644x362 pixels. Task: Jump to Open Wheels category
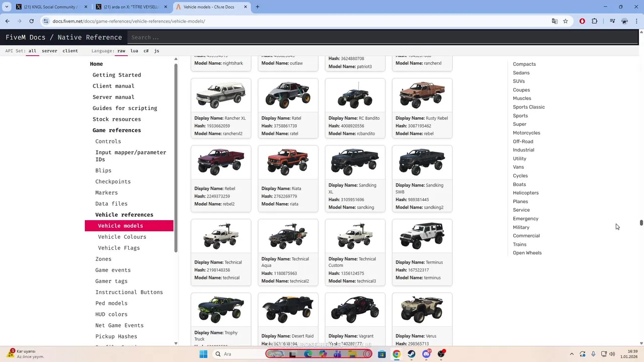coord(527,253)
